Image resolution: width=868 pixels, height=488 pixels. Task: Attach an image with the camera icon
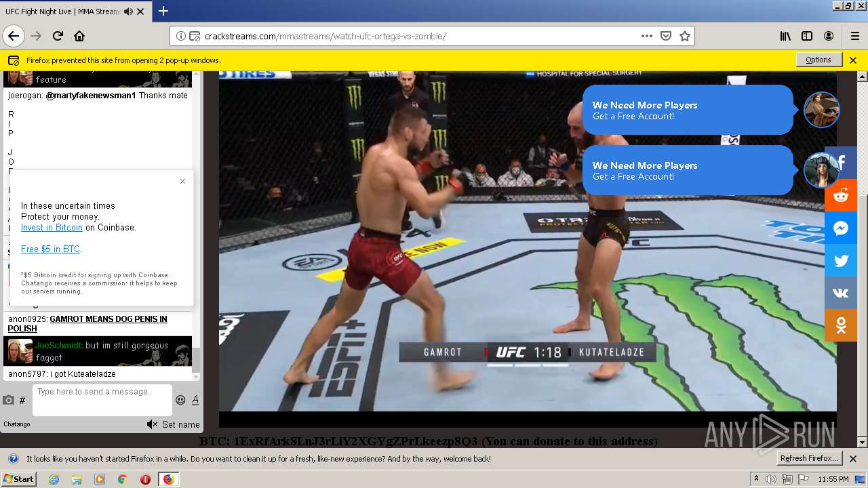pos(8,400)
